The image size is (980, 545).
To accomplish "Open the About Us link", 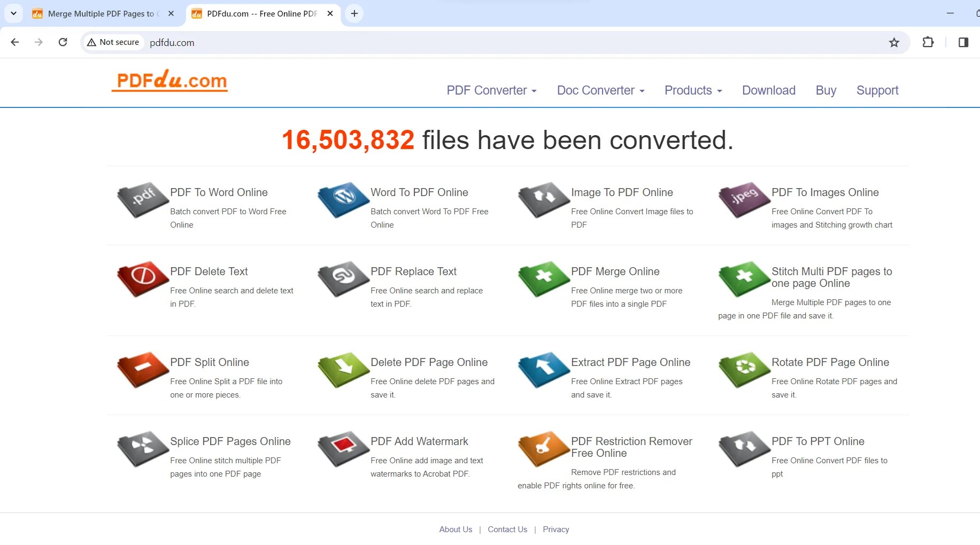I will coord(456,529).
